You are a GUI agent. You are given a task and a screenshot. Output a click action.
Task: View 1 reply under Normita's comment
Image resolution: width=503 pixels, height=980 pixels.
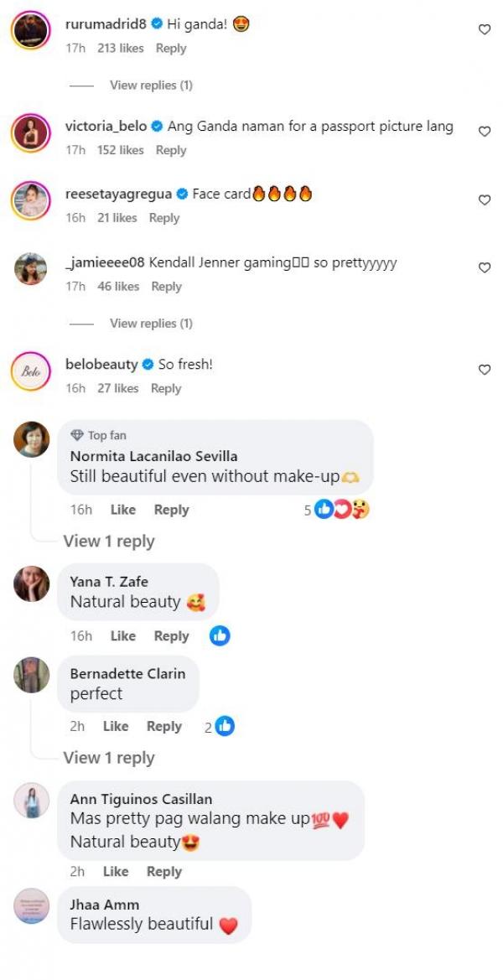(x=109, y=542)
